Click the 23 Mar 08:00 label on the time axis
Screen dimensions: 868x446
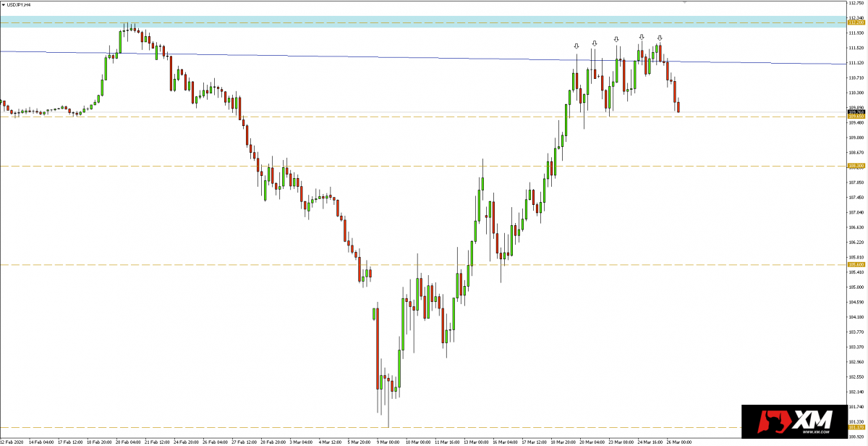pos(621,442)
